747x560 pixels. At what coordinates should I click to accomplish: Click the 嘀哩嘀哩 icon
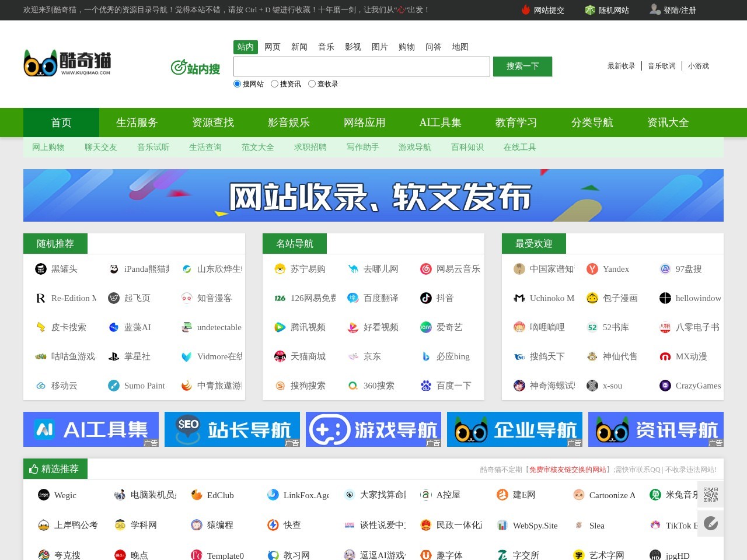coord(519,327)
